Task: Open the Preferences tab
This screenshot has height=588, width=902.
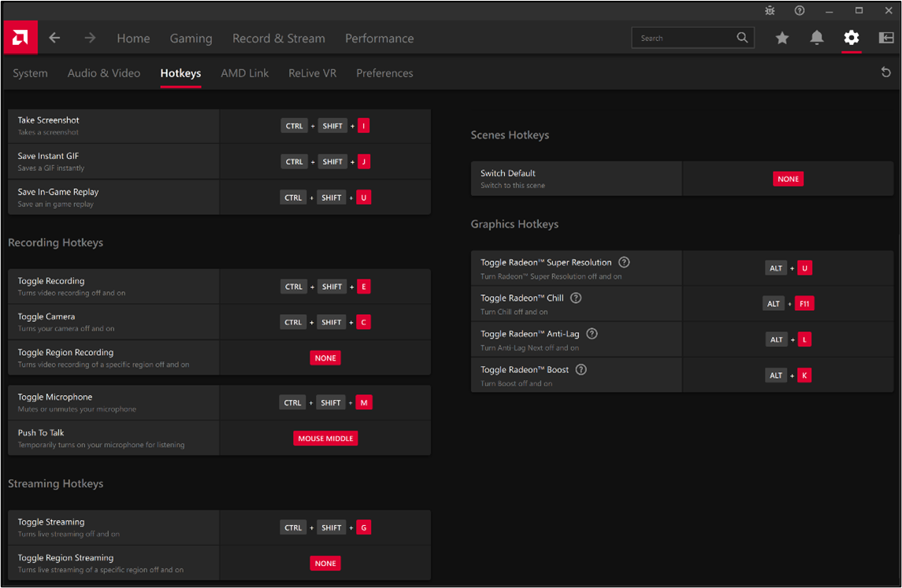Action: coord(384,73)
